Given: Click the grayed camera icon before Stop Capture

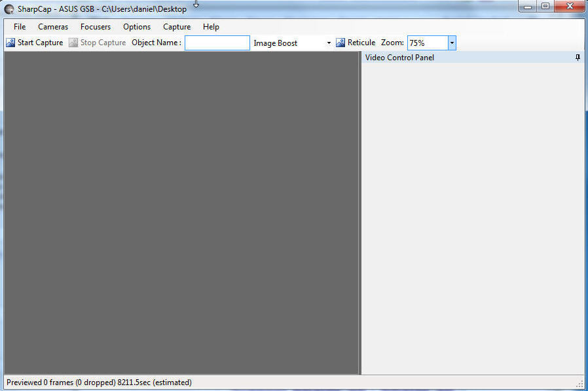Looking at the screenshot, I should (x=74, y=42).
